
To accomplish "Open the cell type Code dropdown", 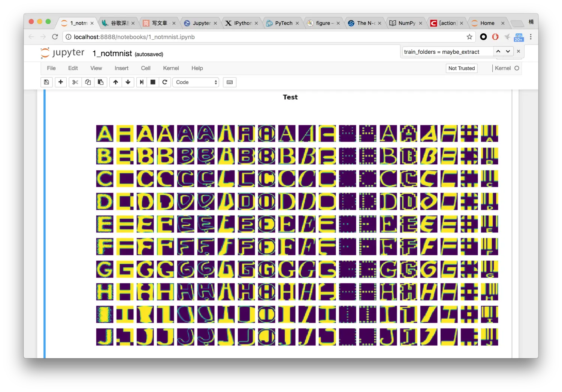I will (x=196, y=82).
